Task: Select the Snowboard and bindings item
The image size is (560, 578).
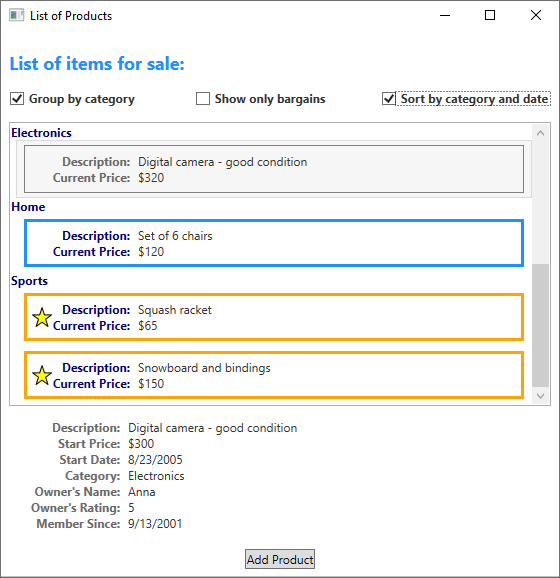Action: [x=274, y=375]
